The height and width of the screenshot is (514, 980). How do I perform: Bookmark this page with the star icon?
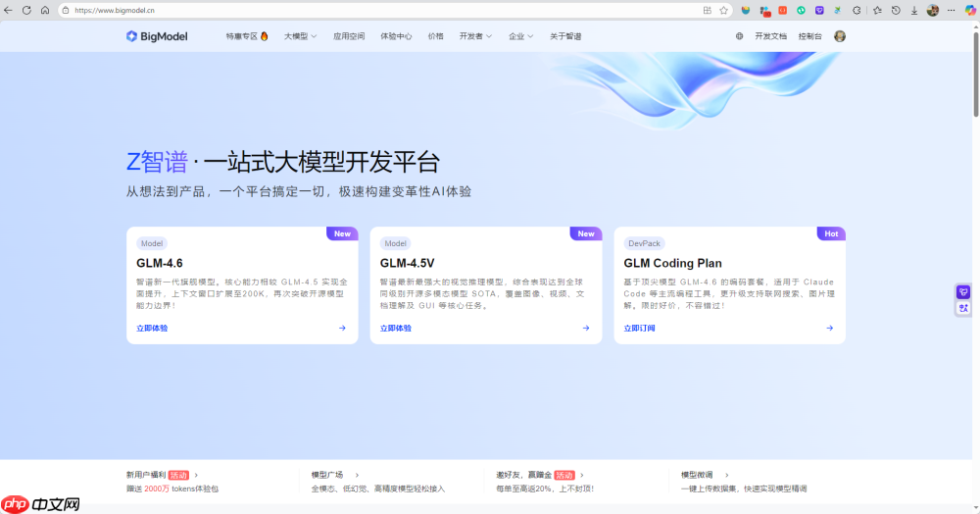(x=724, y=10)
